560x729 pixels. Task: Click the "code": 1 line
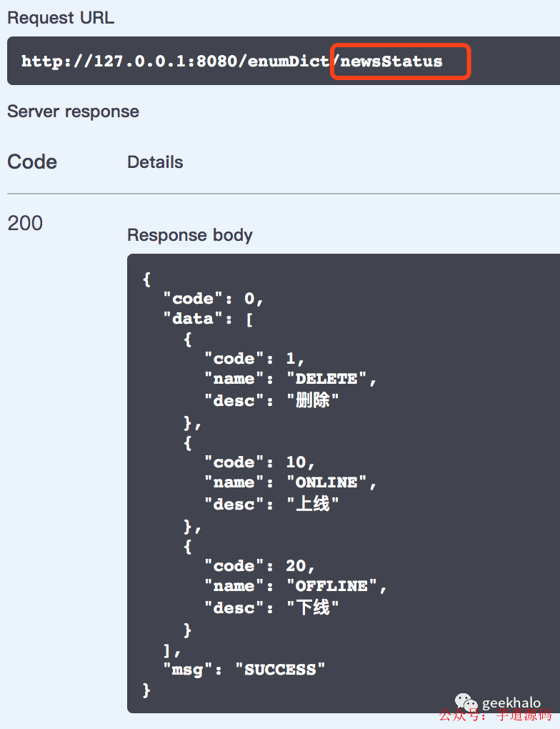coord(254,359)
